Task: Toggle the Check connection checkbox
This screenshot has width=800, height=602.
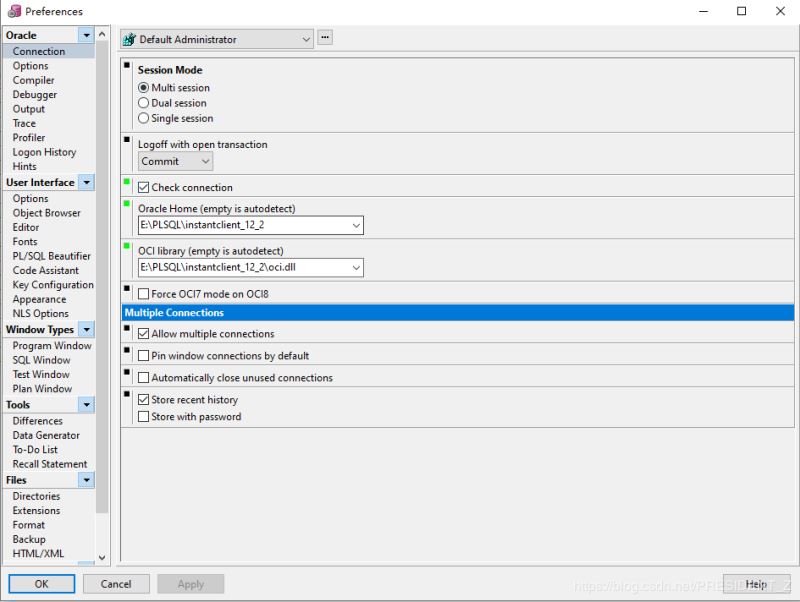Action: [x=143, y=188]
